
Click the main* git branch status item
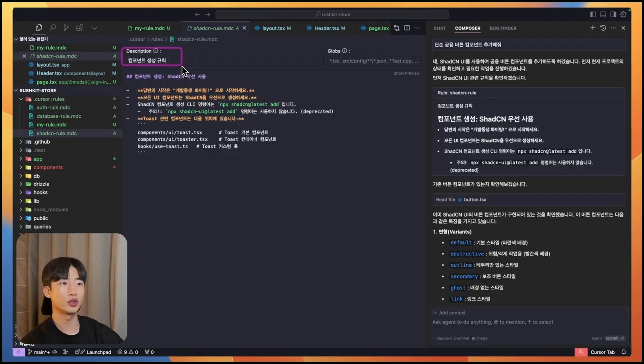(x=39, y=352)
